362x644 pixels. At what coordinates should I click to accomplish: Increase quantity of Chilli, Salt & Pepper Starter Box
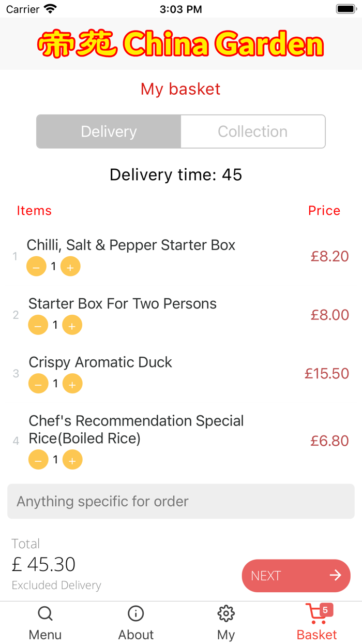(x=70, y=267)
